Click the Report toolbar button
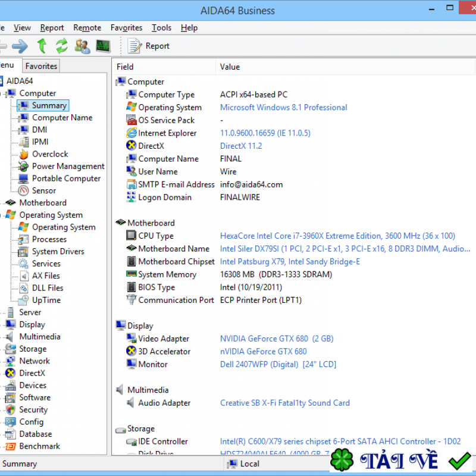This screenshot has width=476, height=476. pos(150,46)
